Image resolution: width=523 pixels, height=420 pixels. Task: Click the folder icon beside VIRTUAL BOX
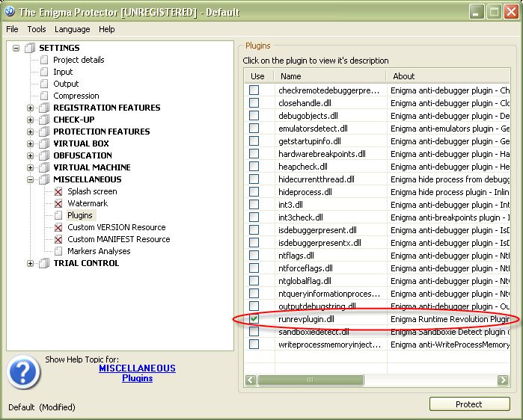pyautogui.click(x=44, y=144)
